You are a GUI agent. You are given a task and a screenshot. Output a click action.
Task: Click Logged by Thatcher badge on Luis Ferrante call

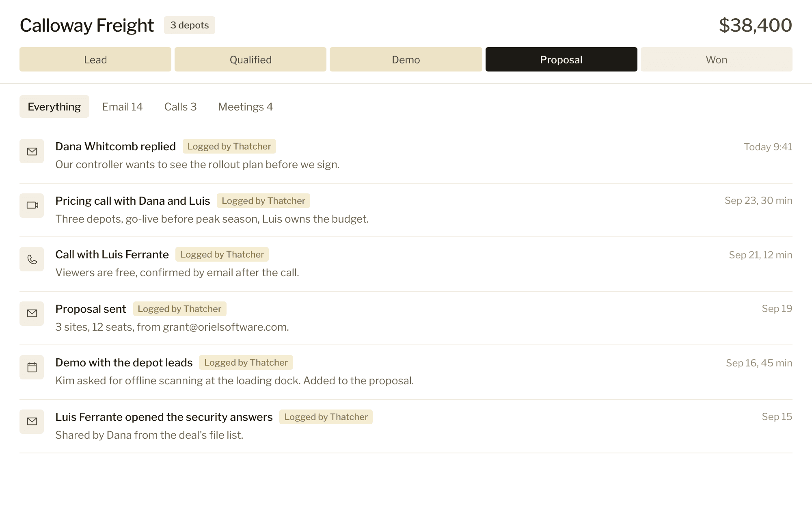(x=222, y=254)
